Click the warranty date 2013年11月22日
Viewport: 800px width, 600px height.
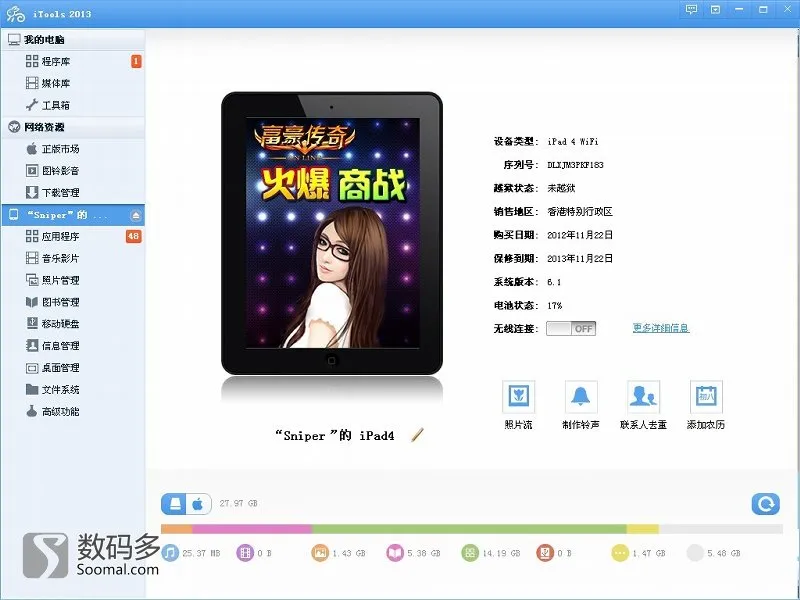(580, 259)
